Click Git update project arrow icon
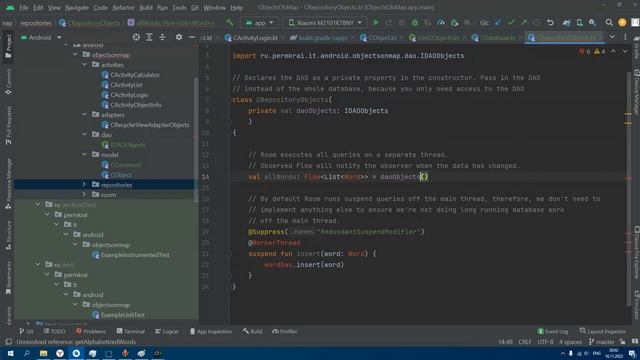Screen dimensions: 640x360 [498, 23]
